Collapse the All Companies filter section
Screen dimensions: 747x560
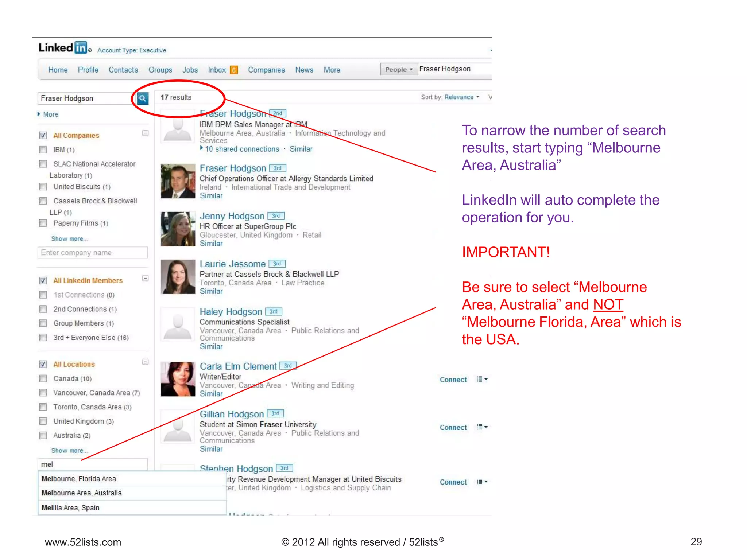click(x=145, y=133)
